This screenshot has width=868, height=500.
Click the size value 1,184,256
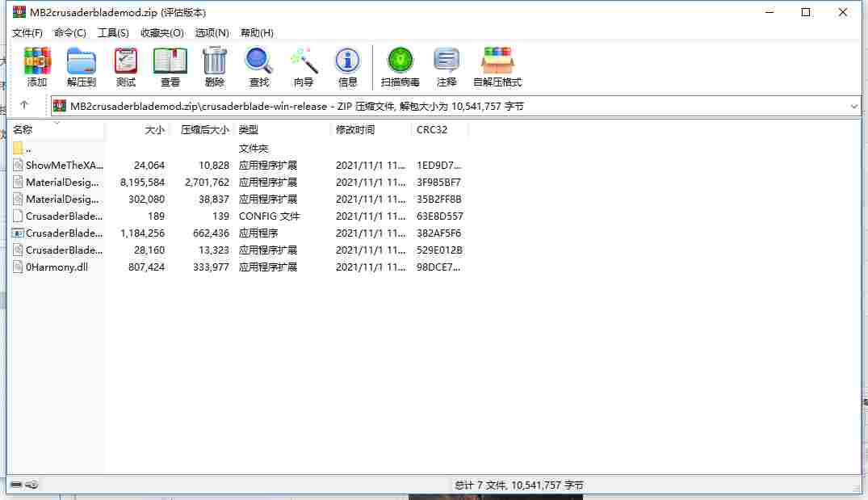tap(142, 233)
